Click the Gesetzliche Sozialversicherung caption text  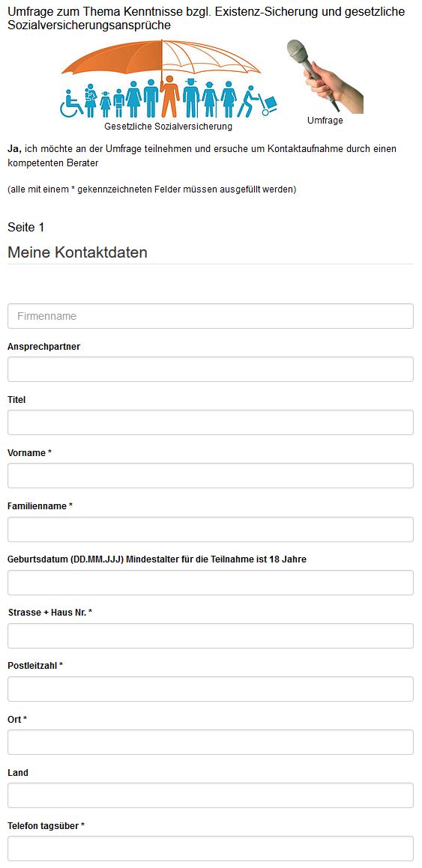(169, 127)
